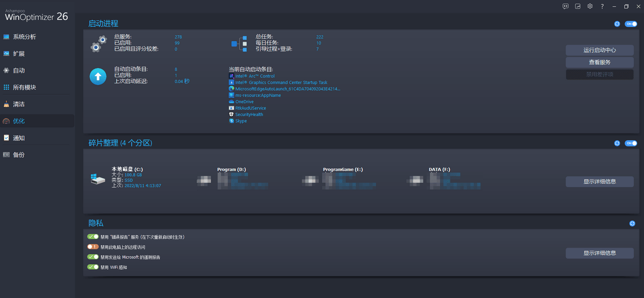Click the OneDrive cloud icon in autostart list
The width and height of the screenshot is (644, 298).
pyautogui.click(x=232, y=102)
